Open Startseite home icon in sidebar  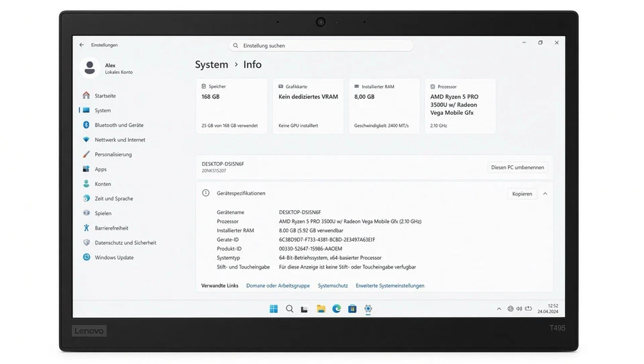(86, 95)
